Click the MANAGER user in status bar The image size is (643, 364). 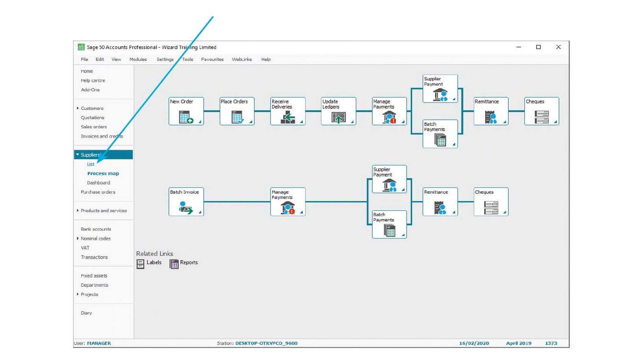[x=99, y=343]
